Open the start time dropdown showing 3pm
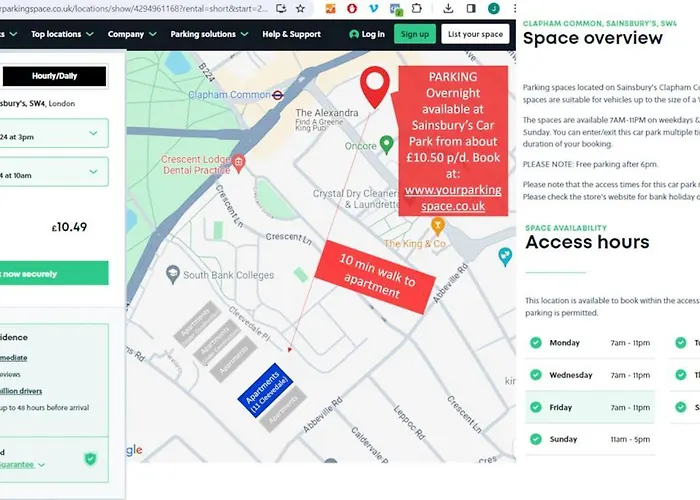 (54, 133)
